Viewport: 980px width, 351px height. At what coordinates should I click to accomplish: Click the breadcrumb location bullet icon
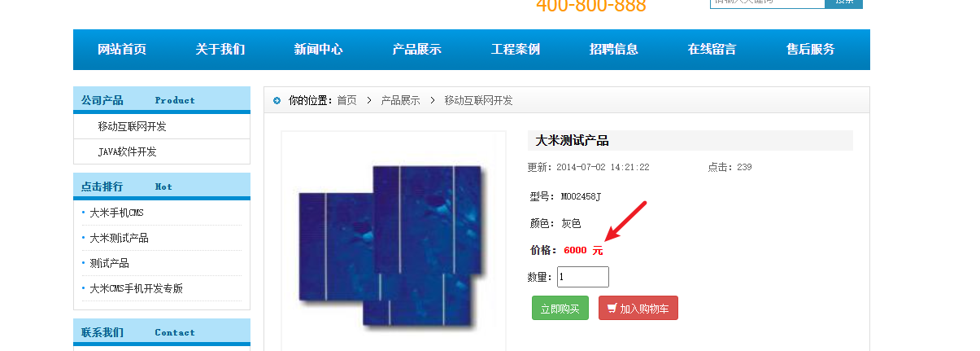pyautogui.click(x=277, y=101)
